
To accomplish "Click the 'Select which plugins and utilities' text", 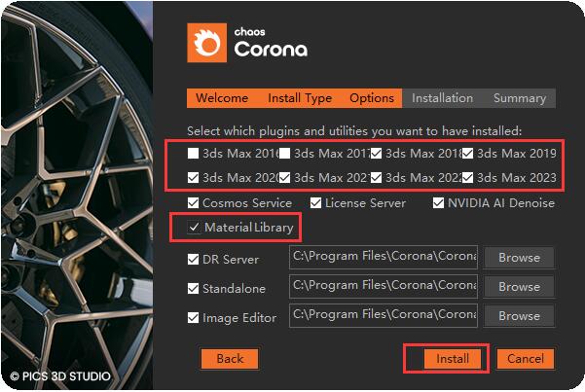I will pyautogui.click(x=354, y=131).
